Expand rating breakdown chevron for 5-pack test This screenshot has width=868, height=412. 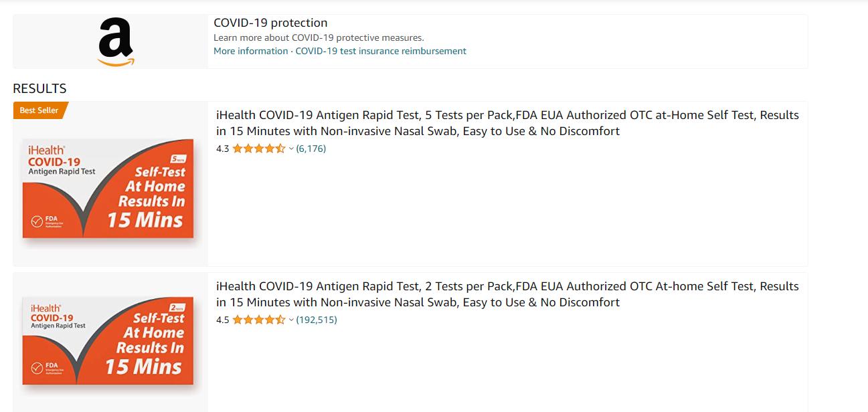click(291, 148)
